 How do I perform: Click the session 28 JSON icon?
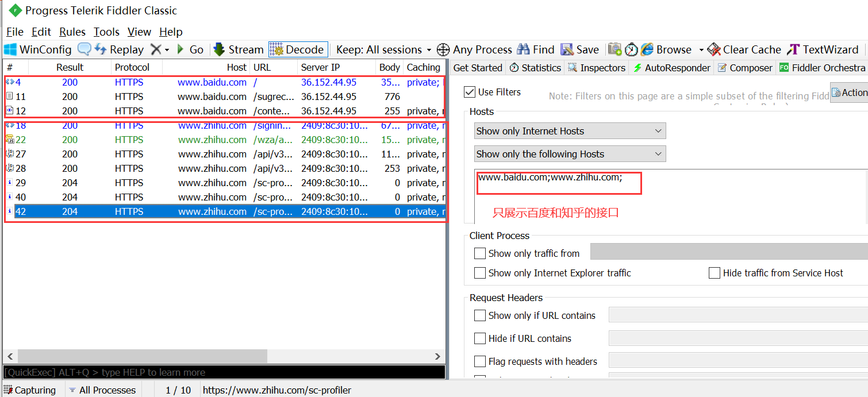[10, 168]
